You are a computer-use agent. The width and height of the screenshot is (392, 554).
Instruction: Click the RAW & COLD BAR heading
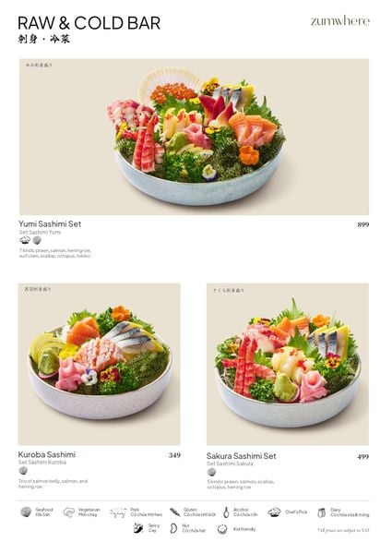[89, 23]
